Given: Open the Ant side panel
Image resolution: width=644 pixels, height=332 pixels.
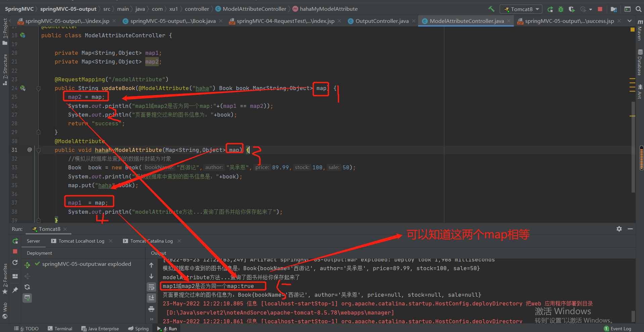Looking at the screenshot, I should point(640,92).
